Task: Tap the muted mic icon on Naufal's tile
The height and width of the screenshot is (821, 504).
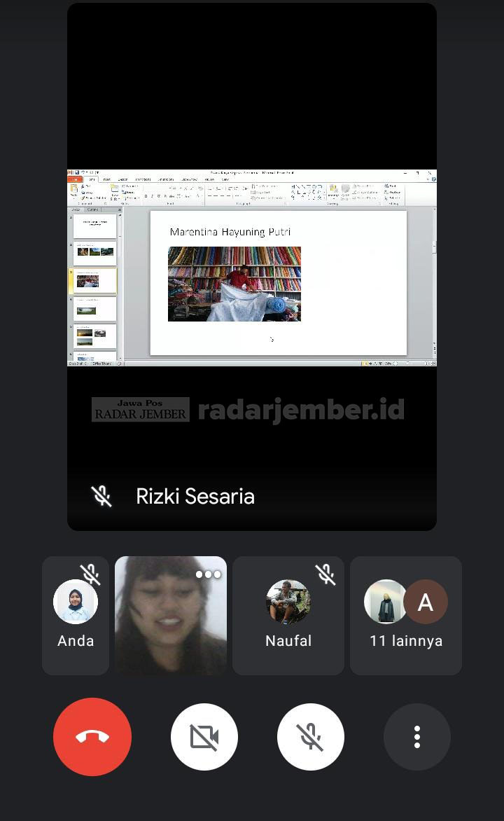Action: click(325, 574)
